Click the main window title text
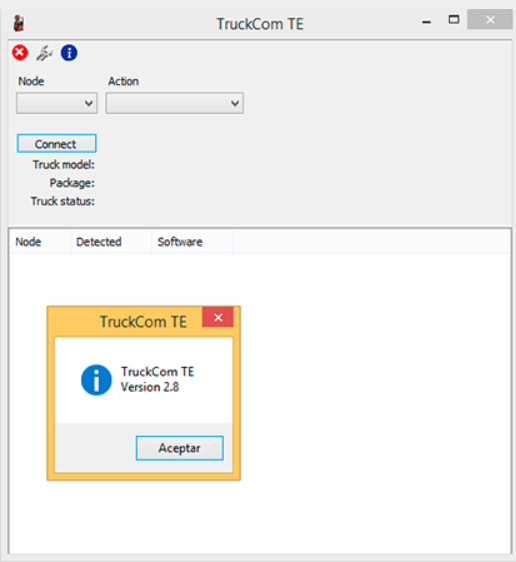 pyautogui.click(x=260, y=24)
